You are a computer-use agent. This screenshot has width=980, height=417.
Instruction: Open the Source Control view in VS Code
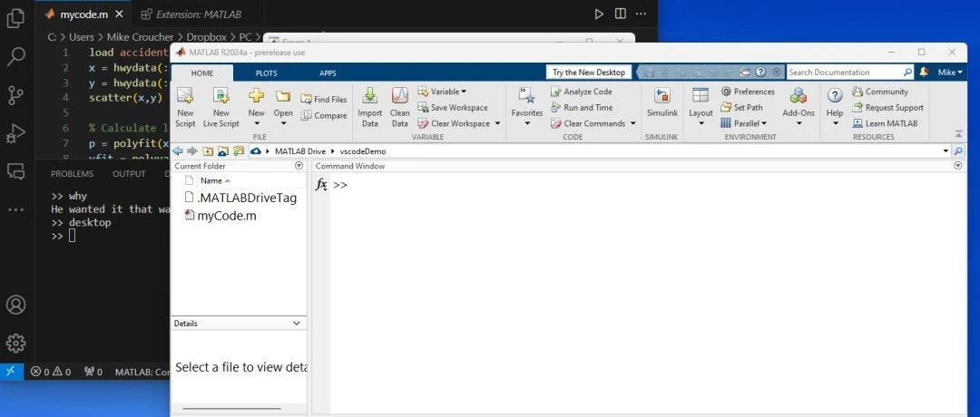[15, 94]
